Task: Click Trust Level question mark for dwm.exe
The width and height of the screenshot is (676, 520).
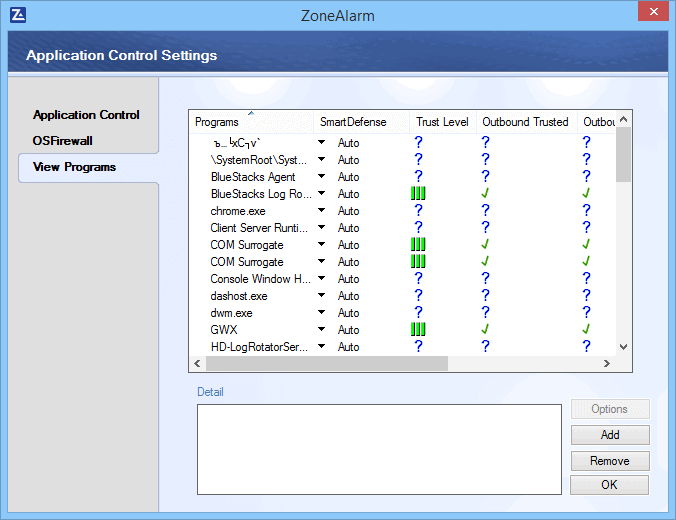Action: (418, 312)
